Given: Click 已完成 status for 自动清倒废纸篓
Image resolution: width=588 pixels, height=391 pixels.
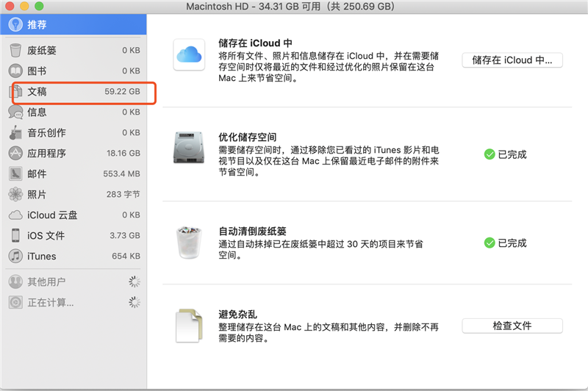Looking at the screenshot, I should coord(512,243).
